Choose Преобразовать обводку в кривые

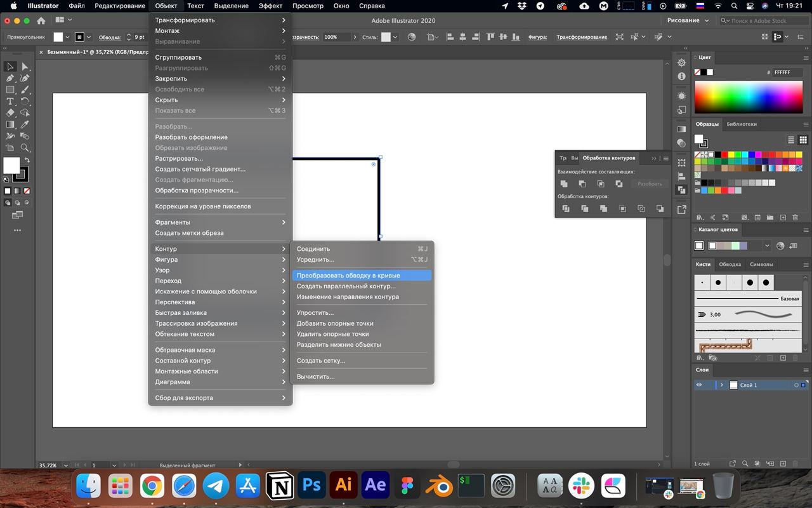[362, 276]
